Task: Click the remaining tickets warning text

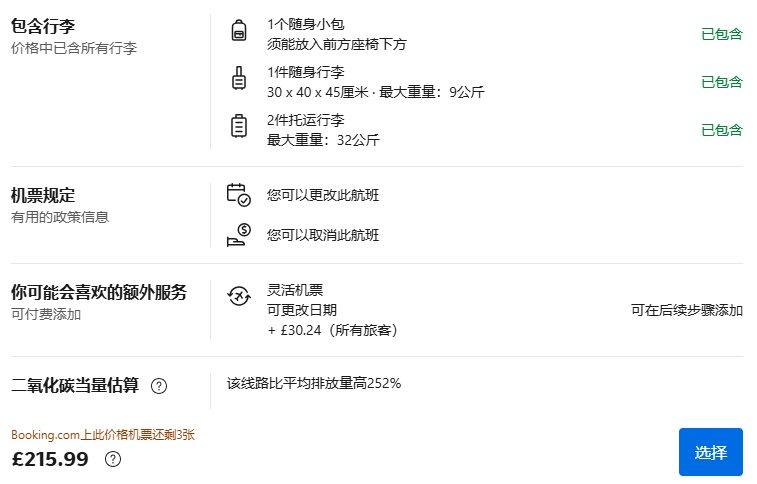Action: pyautogui.click(x=103, y=435)
